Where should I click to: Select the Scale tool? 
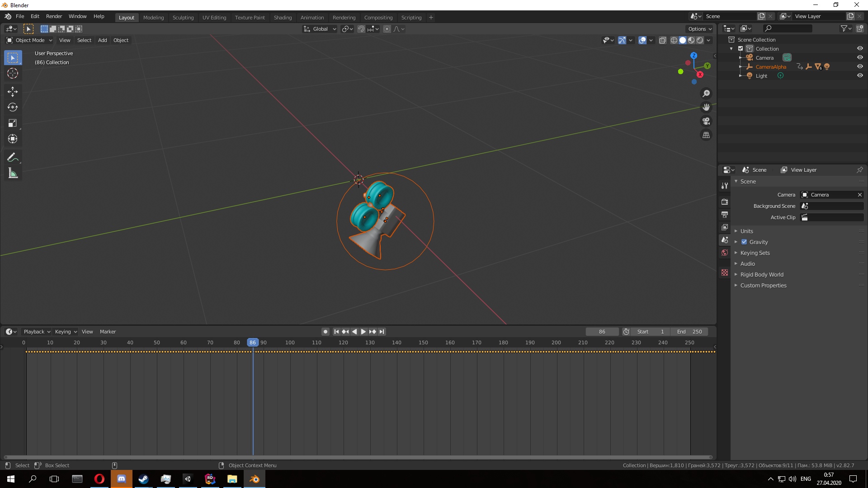[13, 123]
